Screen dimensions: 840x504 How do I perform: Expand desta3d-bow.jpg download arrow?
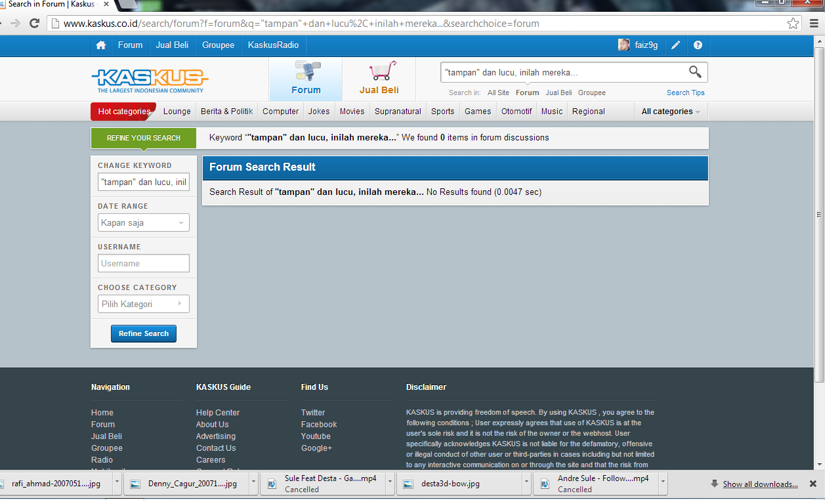[x=526, y=484]
